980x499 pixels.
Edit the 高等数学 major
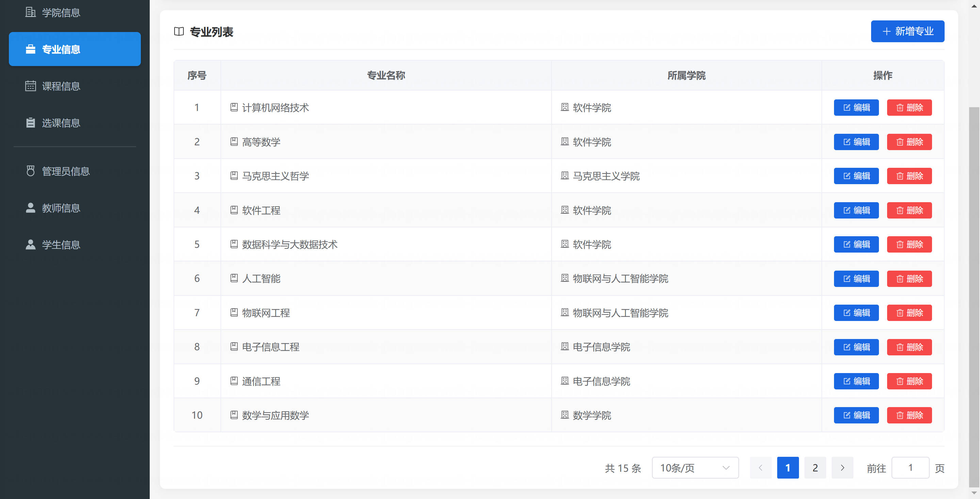pyautogui.click(x=856, y=142)
